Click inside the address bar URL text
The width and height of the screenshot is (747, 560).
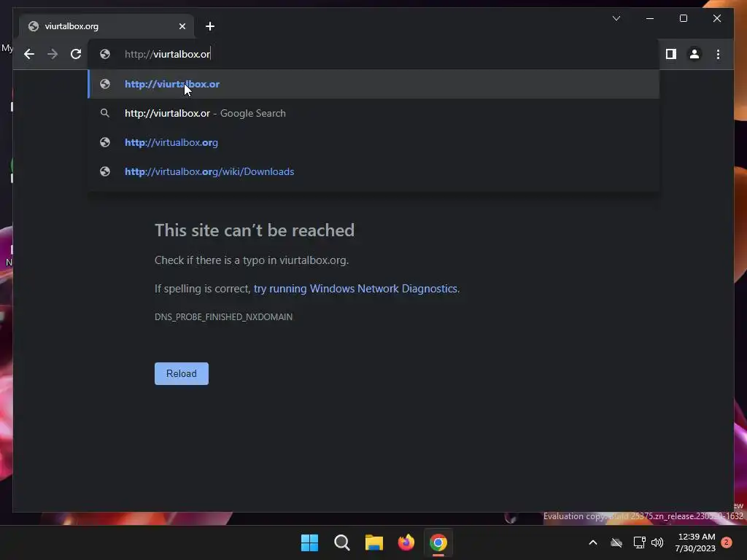point(167,54)
